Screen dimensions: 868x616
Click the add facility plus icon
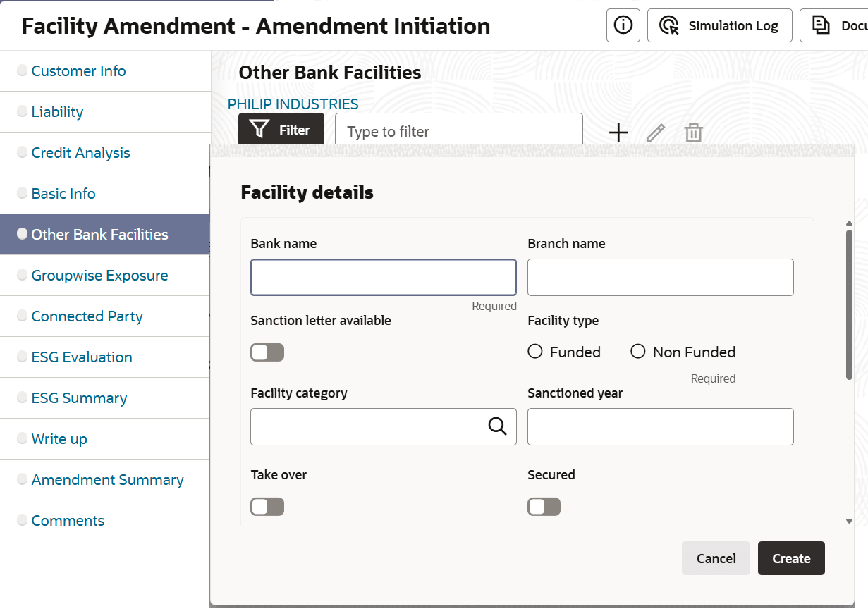tap(618, 133)
